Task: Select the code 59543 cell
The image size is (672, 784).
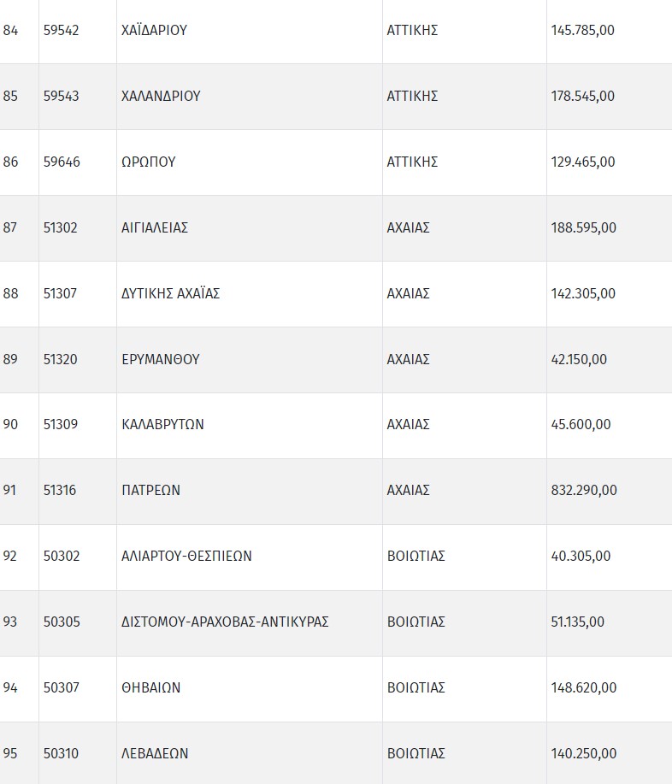Action: 62,96
